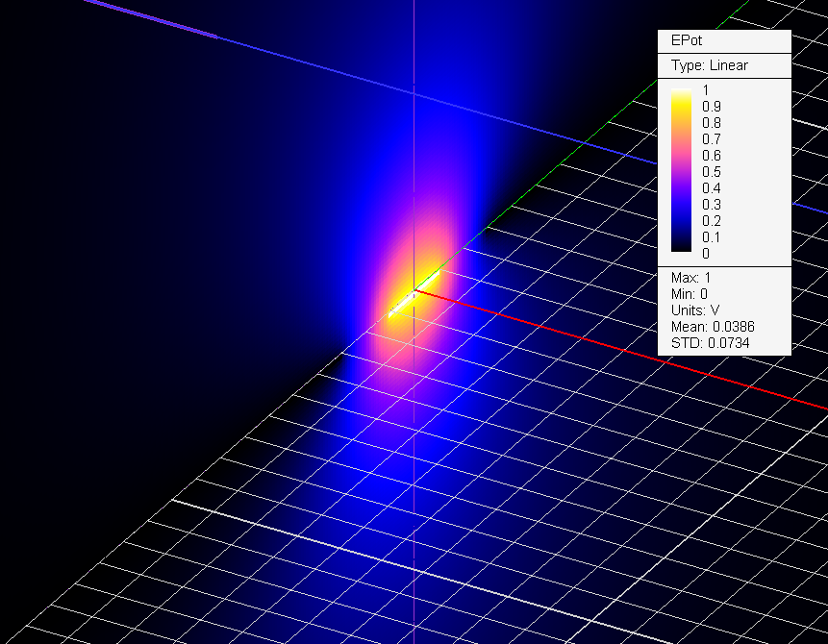Click the STD: 0.0734 readout
The height and width of the screenshot is (644, 828).
pos(710,343)
